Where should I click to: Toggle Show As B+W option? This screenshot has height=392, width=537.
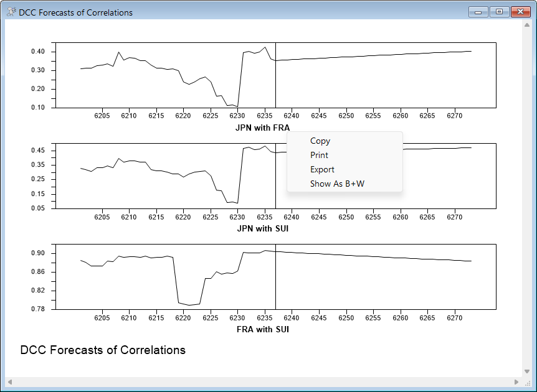coord(337,184)
